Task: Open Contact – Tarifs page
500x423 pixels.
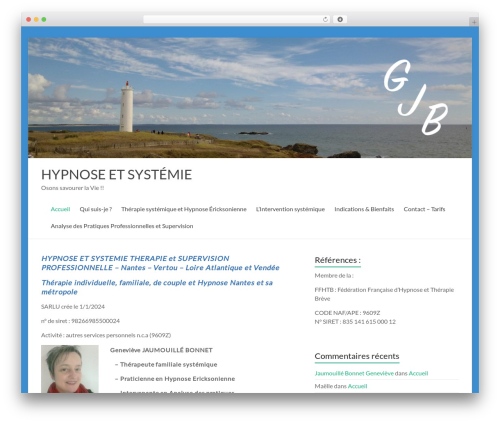Action: (x=424, y=209)
